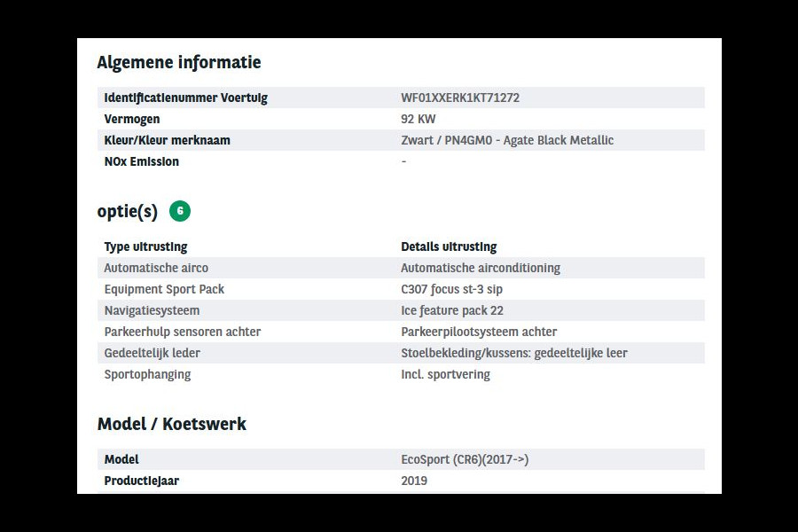The width and height of the screenshot is (798, 532).
Task: Click the Identificatienummer Voertuig label
Action: pos(185,98)
